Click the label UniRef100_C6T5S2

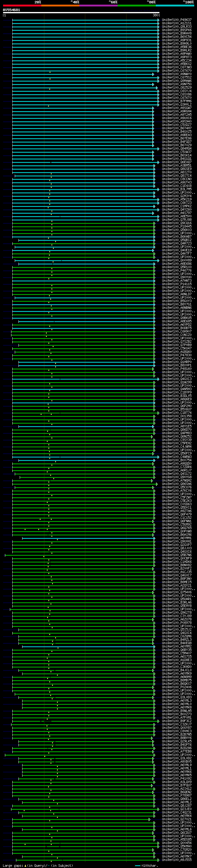(177, 78)
